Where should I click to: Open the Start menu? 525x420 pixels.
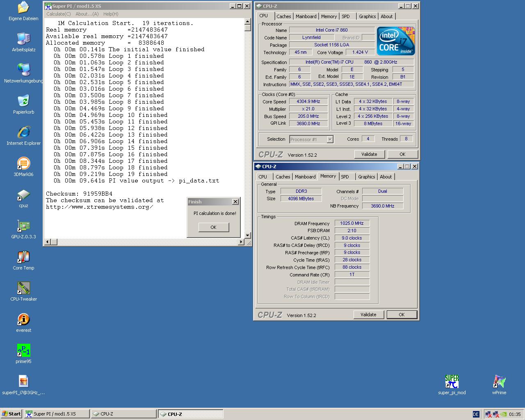click(11, 414)
